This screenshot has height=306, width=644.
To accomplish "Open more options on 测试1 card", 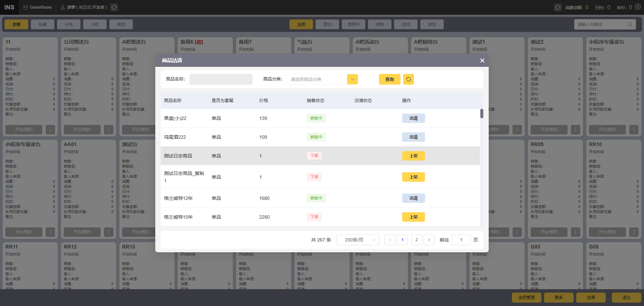I will [x=517, y=130].
